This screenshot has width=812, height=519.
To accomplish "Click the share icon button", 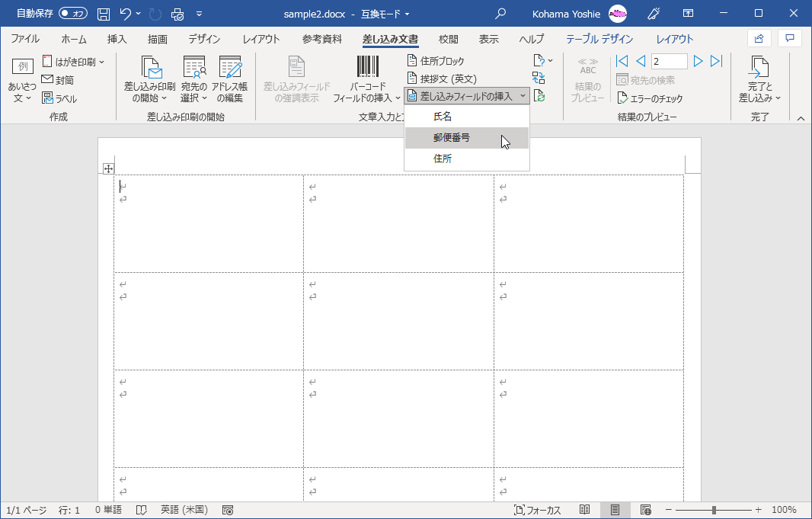I will click(x=759, y=38).
